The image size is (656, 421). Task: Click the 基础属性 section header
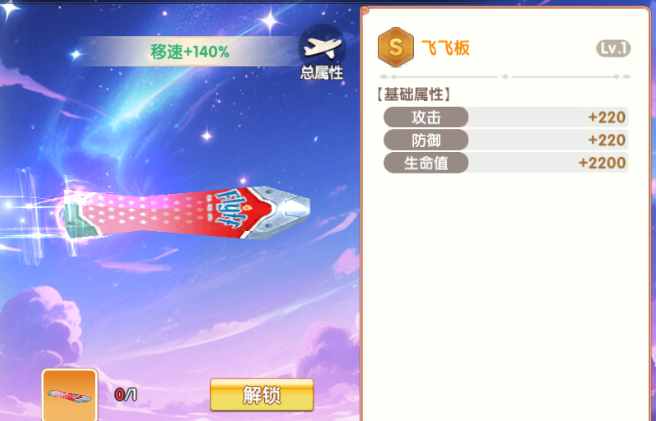click(414, 95)
